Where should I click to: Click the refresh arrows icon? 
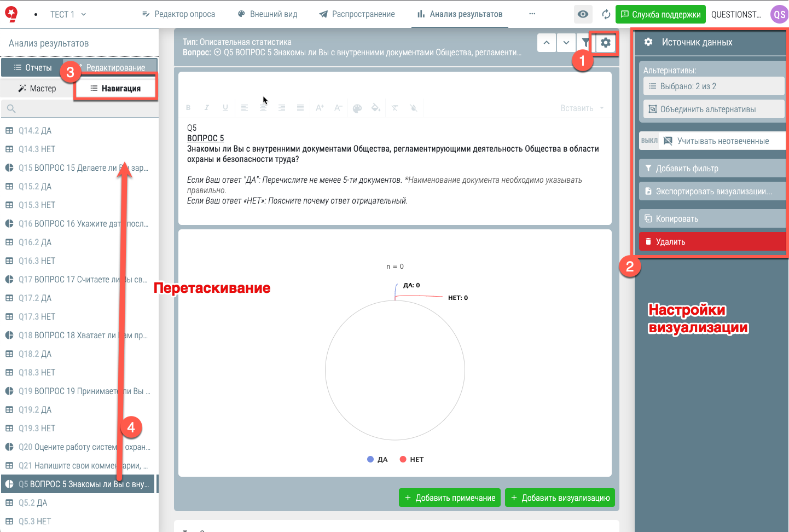[x=606, y=14]
